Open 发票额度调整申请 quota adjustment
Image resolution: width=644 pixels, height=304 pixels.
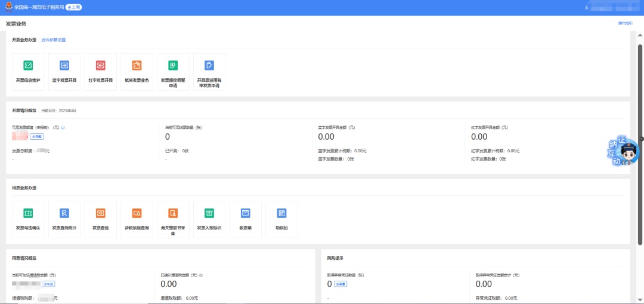[173, 71]
